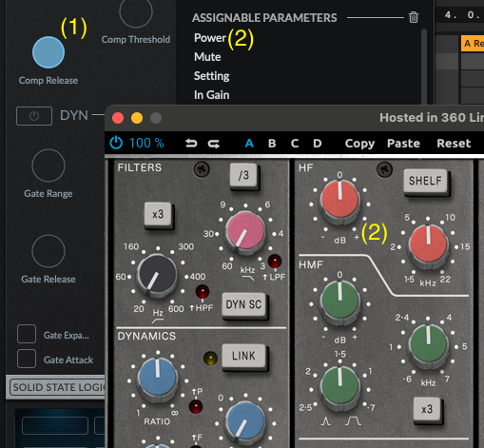484x448 pixels.
Task: Select the In Gain parameter
Action: (211, 95)
